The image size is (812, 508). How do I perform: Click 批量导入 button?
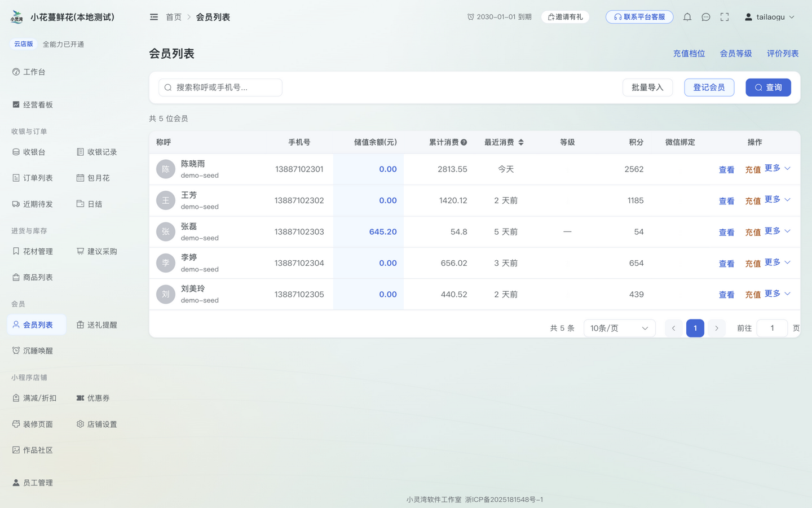tap(647, 87)
